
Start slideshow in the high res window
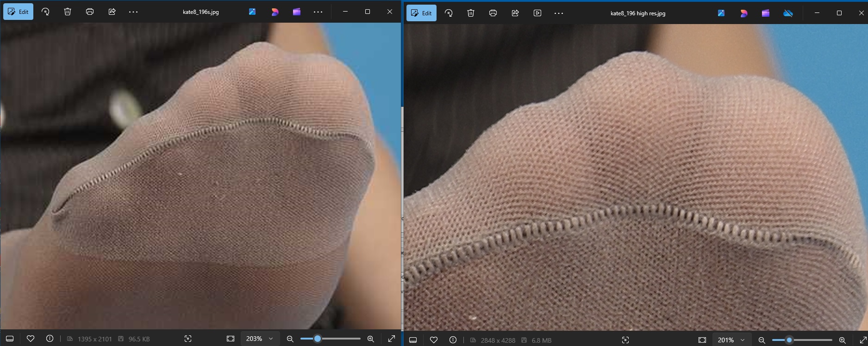tap(537, 13)
